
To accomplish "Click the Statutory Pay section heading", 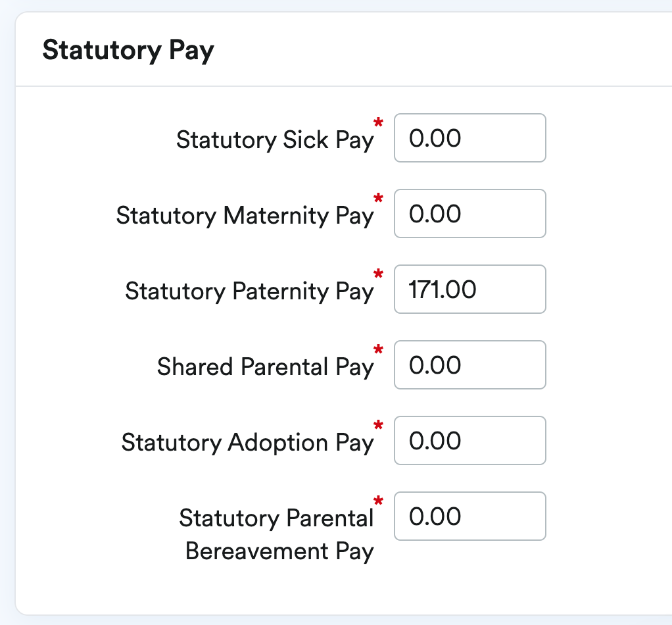I will click(128, 50).
